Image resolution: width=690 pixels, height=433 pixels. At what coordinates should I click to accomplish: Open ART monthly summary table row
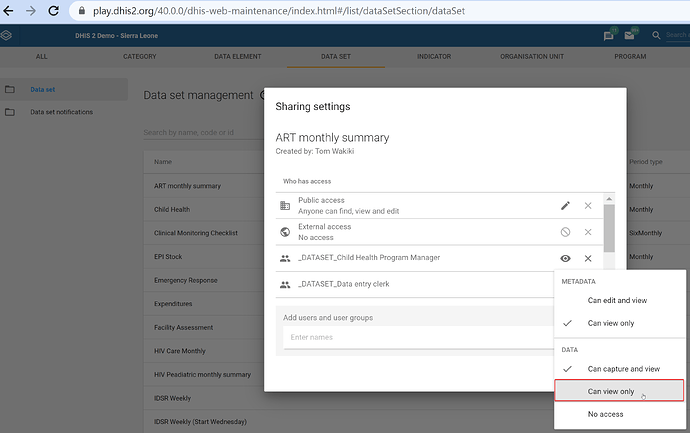pos(203,186)
